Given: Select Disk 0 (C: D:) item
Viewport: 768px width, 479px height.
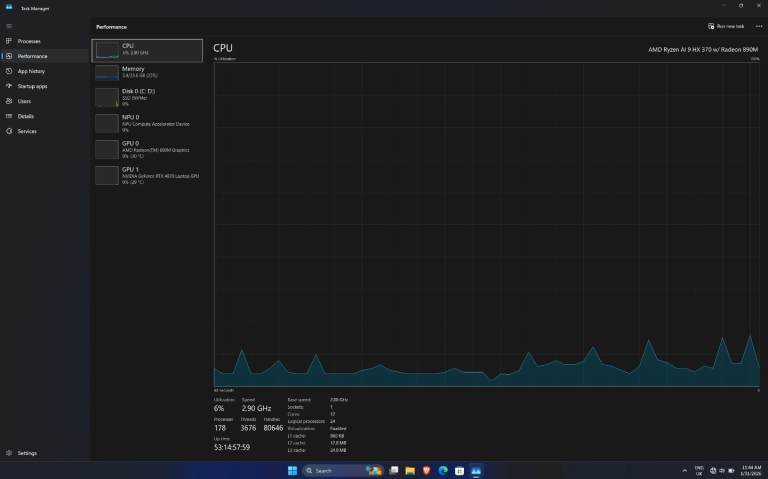Looking at the screenshot, I should click(147, 97).
